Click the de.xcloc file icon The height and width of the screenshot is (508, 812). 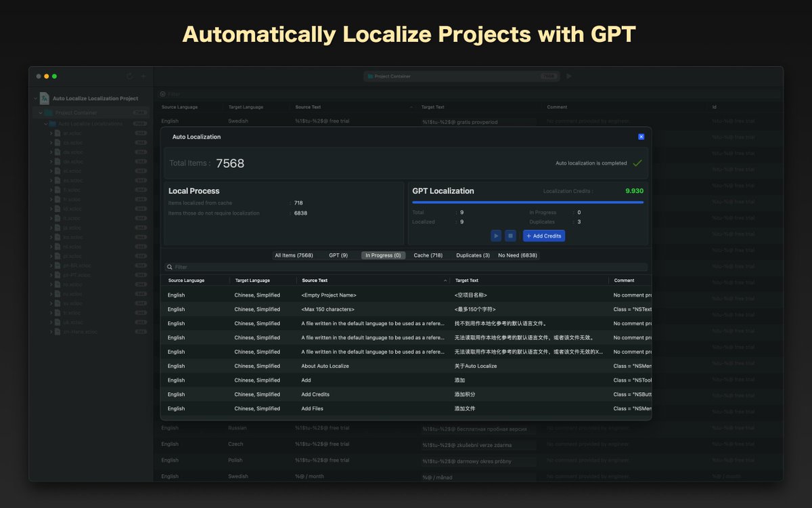pyautogui.click(x=58, y=162)
